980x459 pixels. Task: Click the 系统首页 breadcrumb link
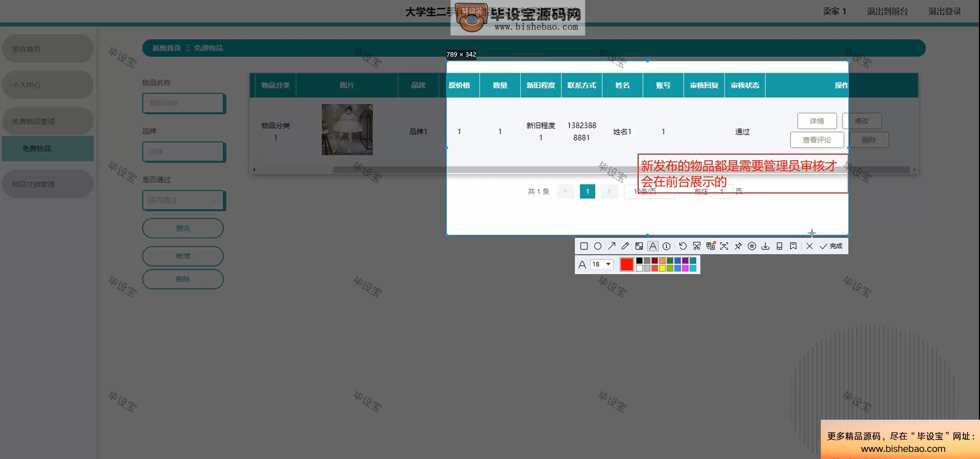(x=167, y=48)
